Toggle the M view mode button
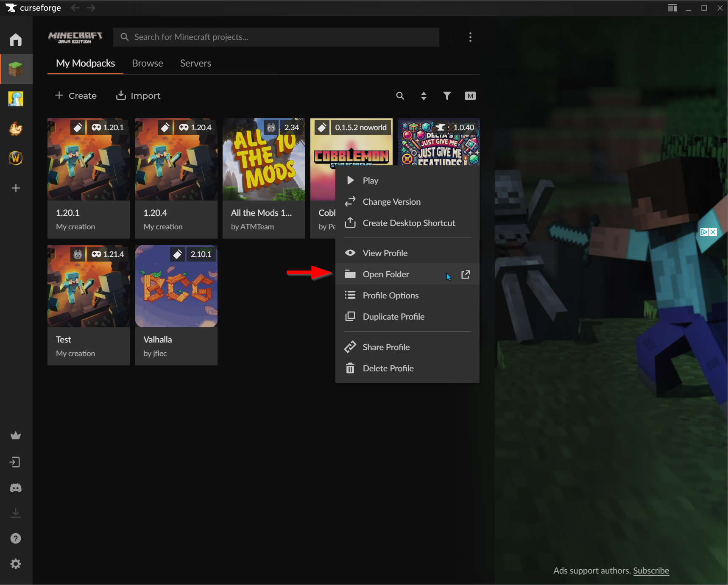The width and height of the screenshot is (728, 585). 470,96
